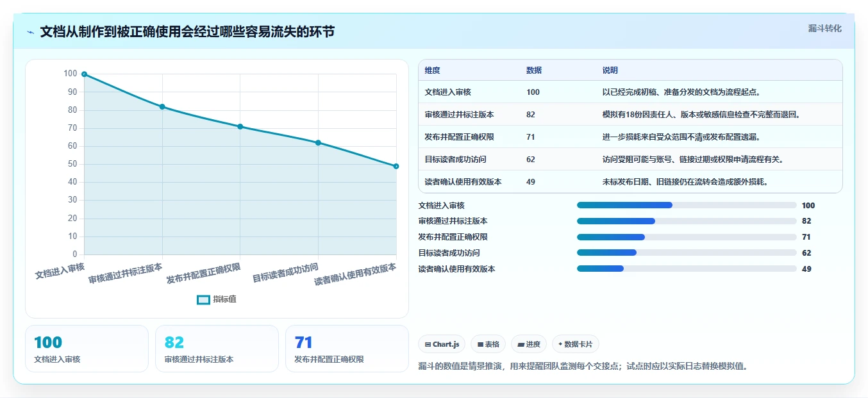This screenshot has width=868, height=398.
Task: Click the 表格 tag chip
Action: coord(488,344)
